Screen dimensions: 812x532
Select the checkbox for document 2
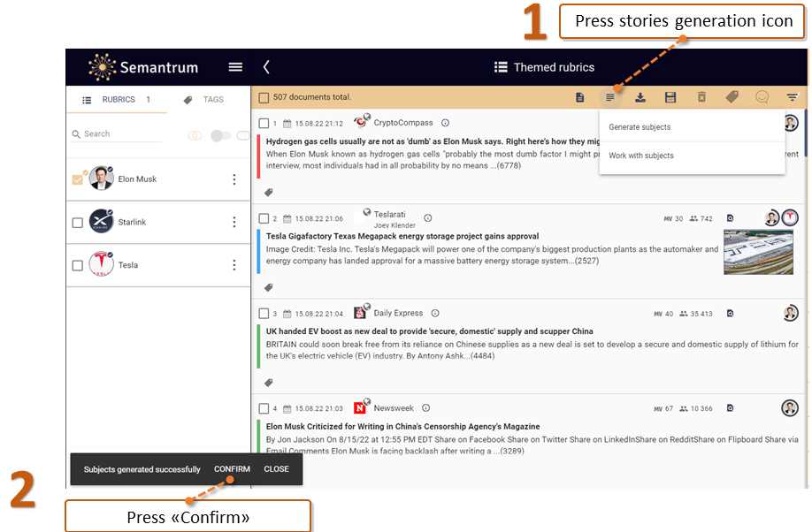264,218
